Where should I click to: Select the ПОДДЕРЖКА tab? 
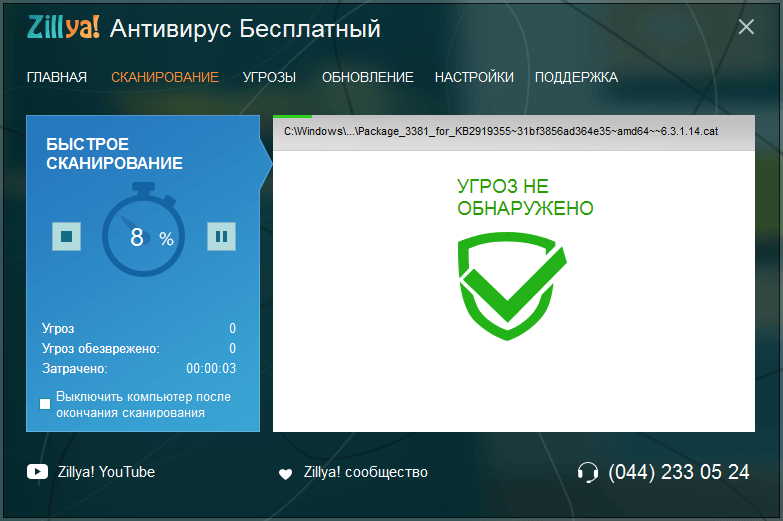[x=576, y=77]
